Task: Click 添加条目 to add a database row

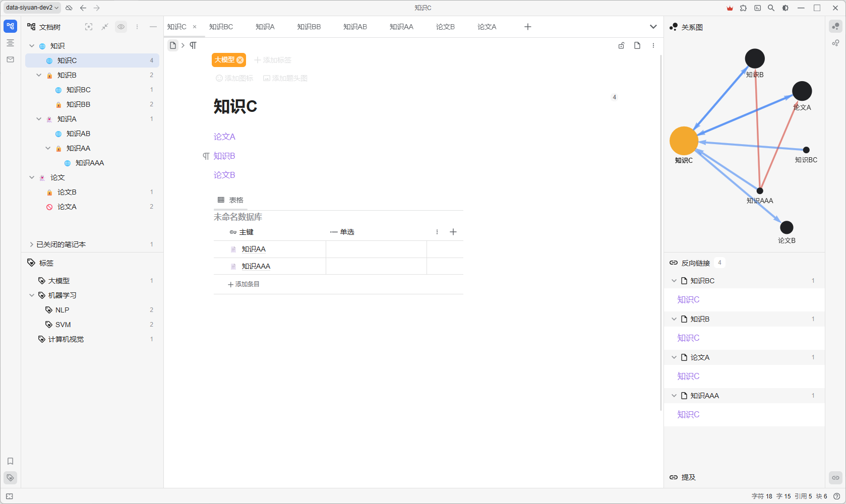Action: tap(244, 284)
